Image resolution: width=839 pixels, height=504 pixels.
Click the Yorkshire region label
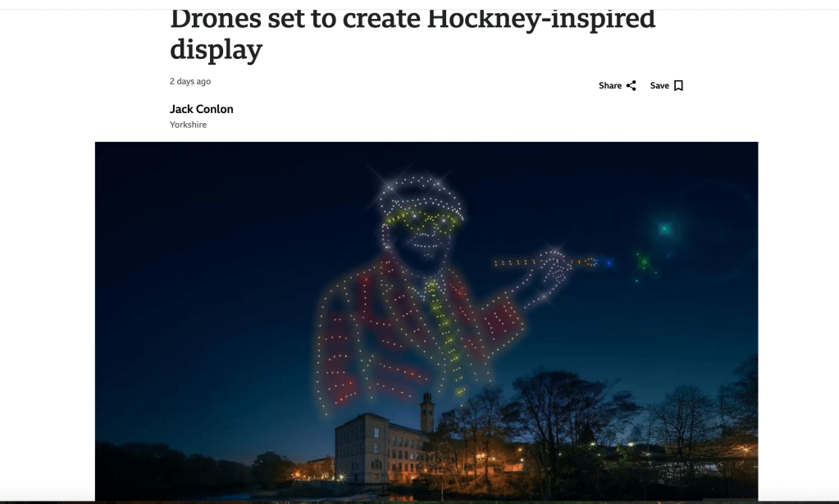188,125
